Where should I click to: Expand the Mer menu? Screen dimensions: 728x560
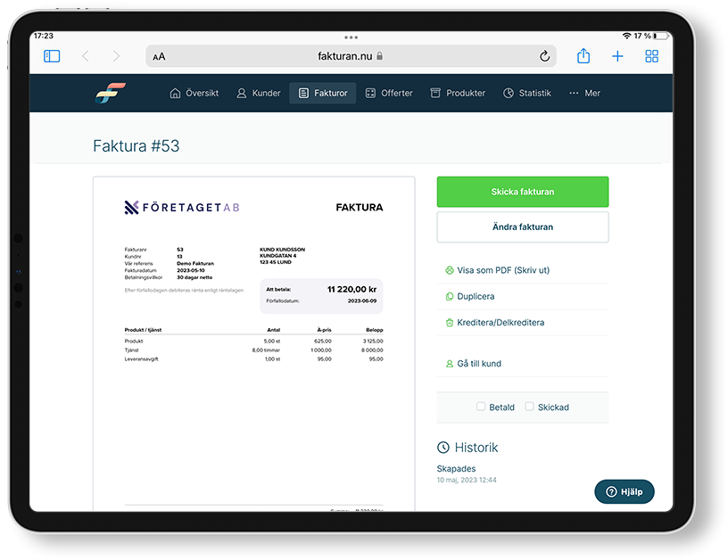[x=584, y=93]
